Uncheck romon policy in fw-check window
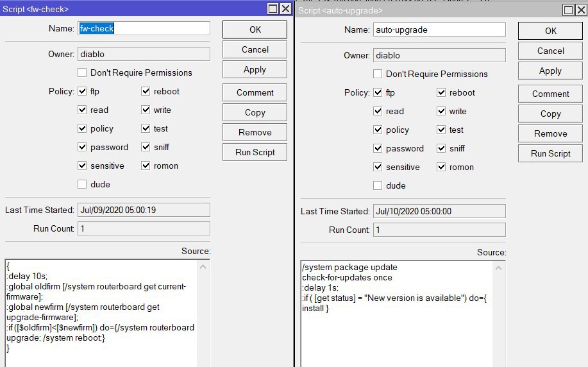Screen dimensions: 588x367 coord(146,166)
